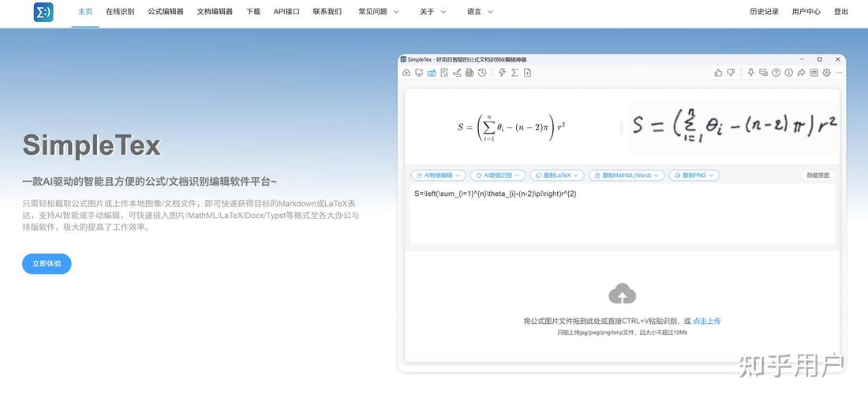
Task: Click the gray cloud upload graphic
Action: (623, 294)
